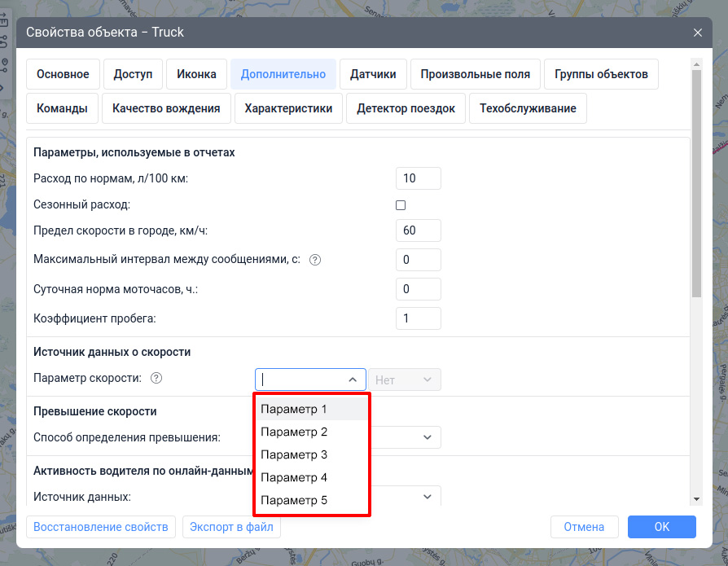Screen dimensions: 728x566
Task: Click the Отмена button
Action: coord(584,527)
